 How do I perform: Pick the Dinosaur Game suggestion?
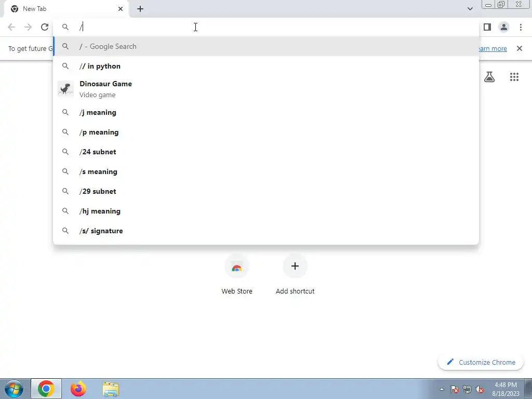point(266,89)
